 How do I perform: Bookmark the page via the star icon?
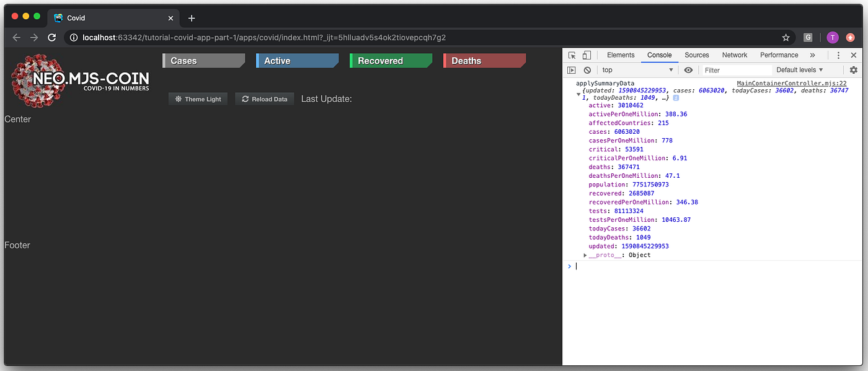(x=786, y=37)
